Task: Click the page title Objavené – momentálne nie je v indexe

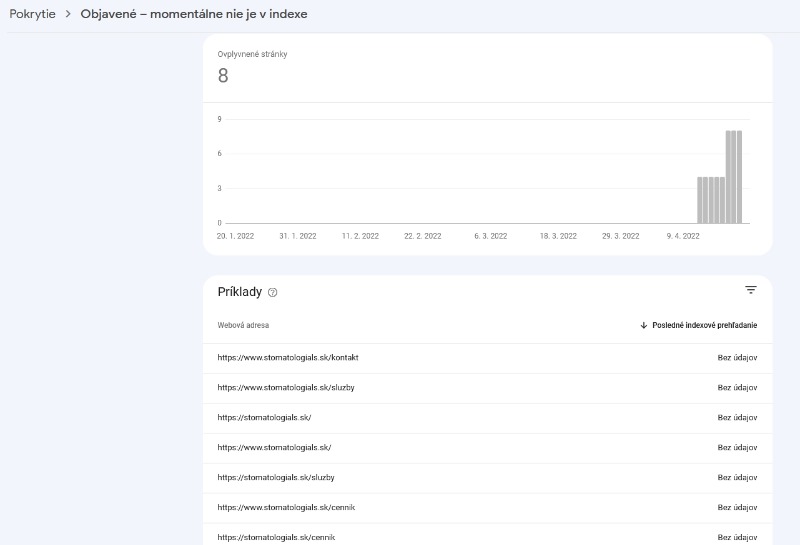Action: point(194,15)
